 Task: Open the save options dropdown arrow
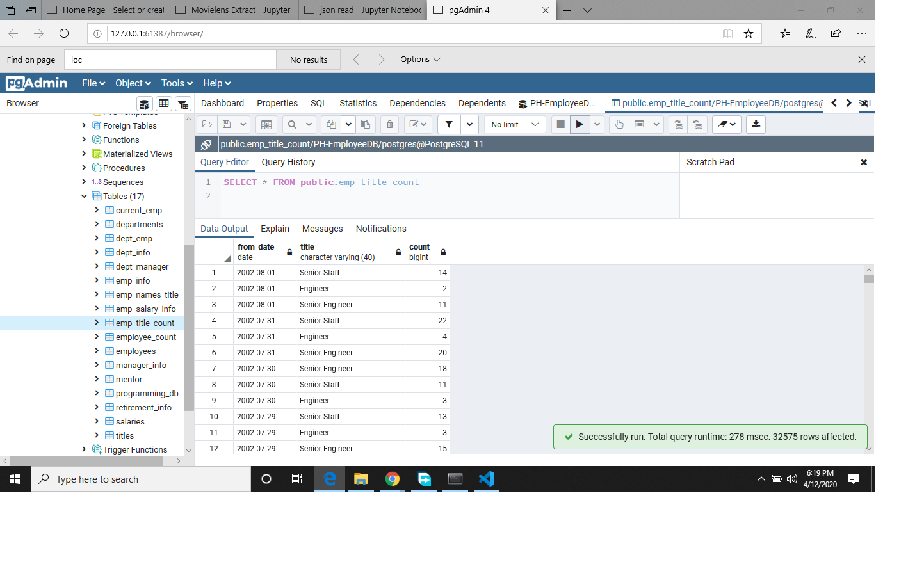tap(243, 124)
